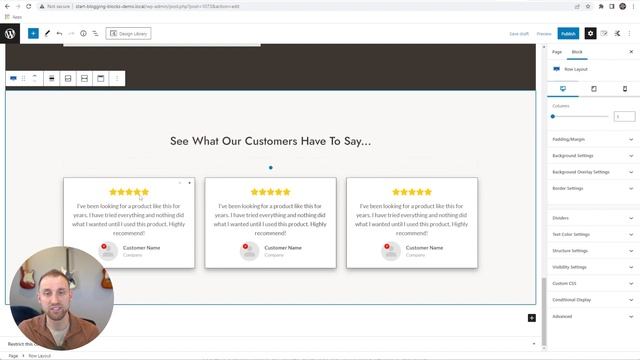Click the WordPress logo
The width and height of the screenshot is (640, 360).
point(10,33)
